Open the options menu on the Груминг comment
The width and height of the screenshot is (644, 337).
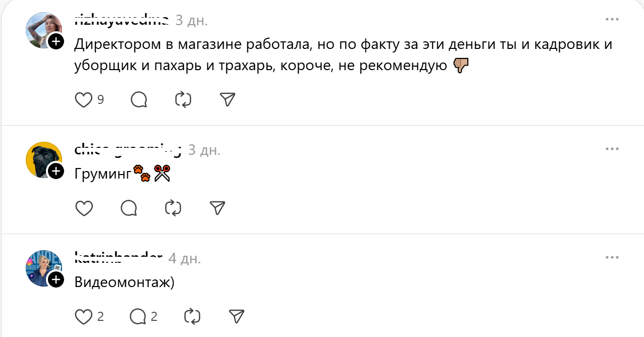coord(612,148)
